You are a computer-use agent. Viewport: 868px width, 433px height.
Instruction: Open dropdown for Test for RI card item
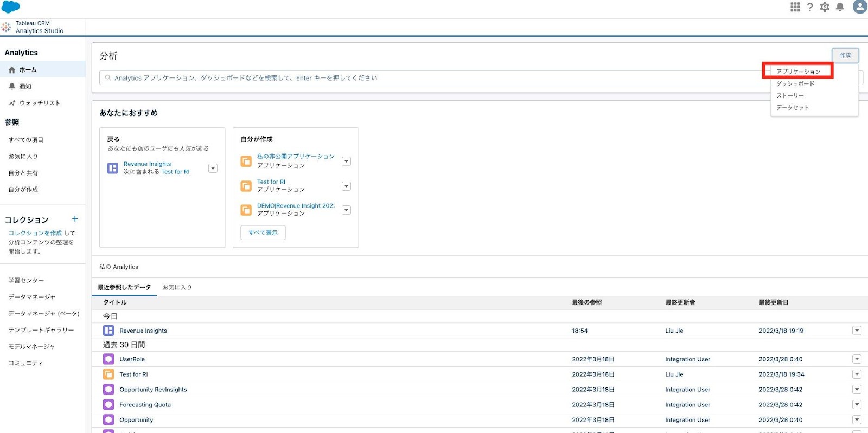346,186
